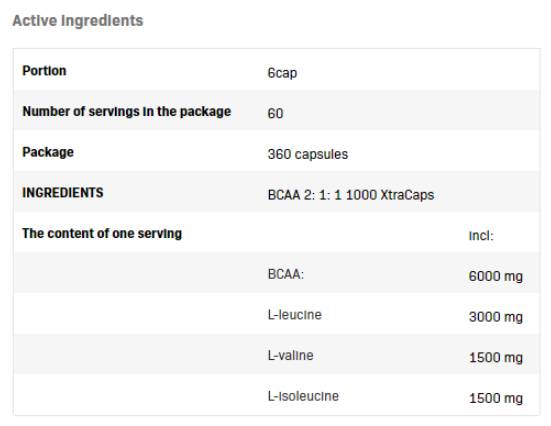Click the L-valine 1500 mg amount
551x426 pixels.
pos(496,358)
